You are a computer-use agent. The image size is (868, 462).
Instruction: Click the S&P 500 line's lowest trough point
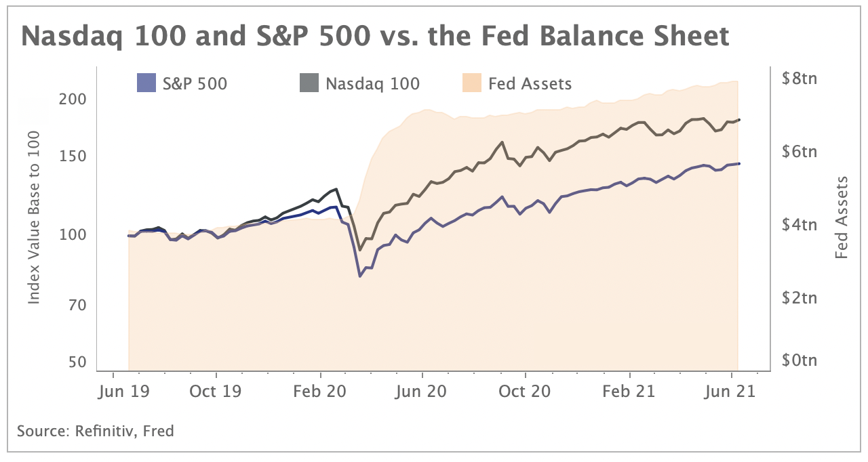pyautogui.click(x=360, y=276)
